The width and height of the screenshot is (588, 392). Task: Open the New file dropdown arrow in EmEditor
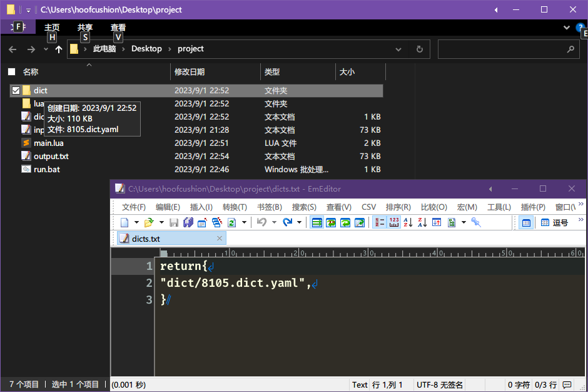click(136, 223)
